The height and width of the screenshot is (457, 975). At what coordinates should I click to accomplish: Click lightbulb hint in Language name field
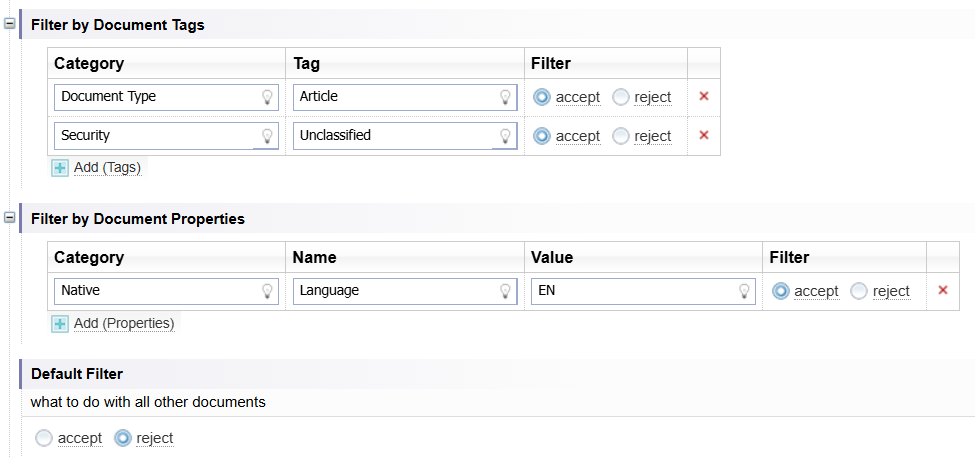505,291
